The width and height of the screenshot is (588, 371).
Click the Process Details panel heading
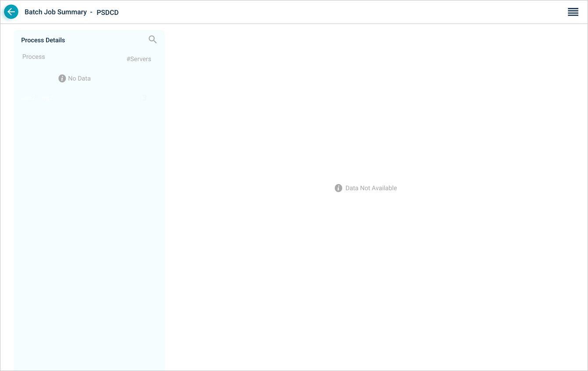[x=43, y=40]
